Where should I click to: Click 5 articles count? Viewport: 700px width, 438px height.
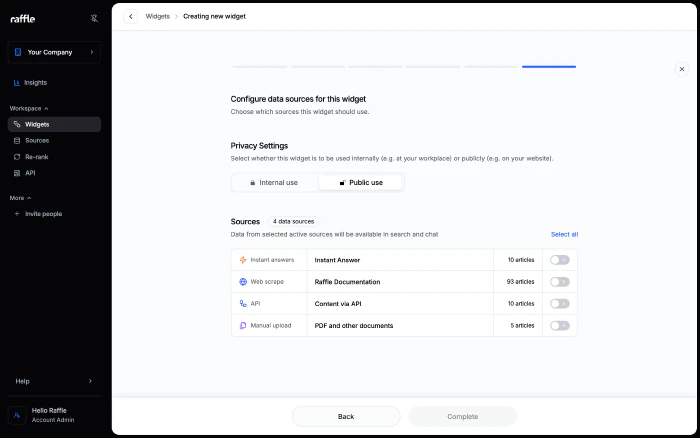coord(522,325)
